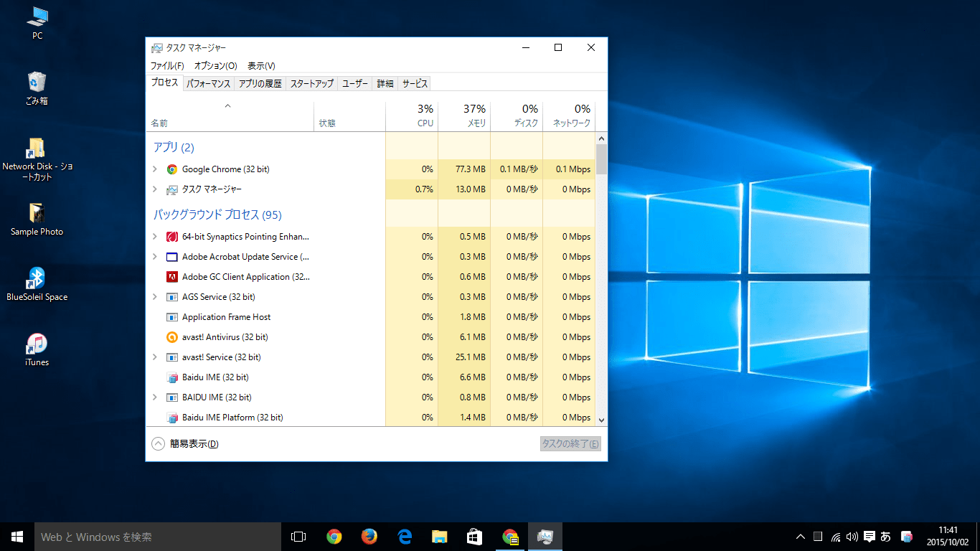Click the avast! Service process icon
This screenshot has height=551, width=980.
172,357
